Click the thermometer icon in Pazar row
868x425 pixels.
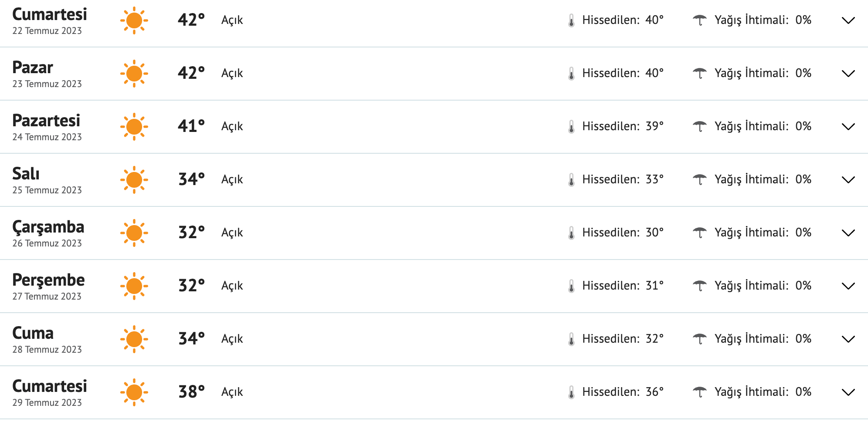coord(571,74)
